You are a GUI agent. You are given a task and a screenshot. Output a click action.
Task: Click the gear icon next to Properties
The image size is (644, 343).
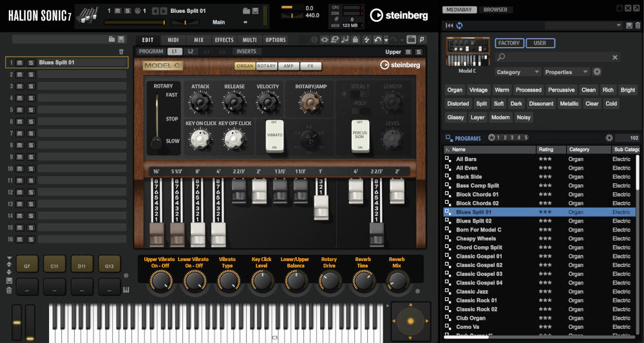597,72
